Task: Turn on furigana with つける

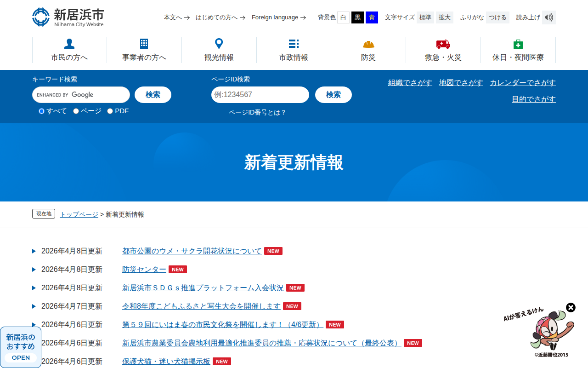Action: (x=498, y=17)
